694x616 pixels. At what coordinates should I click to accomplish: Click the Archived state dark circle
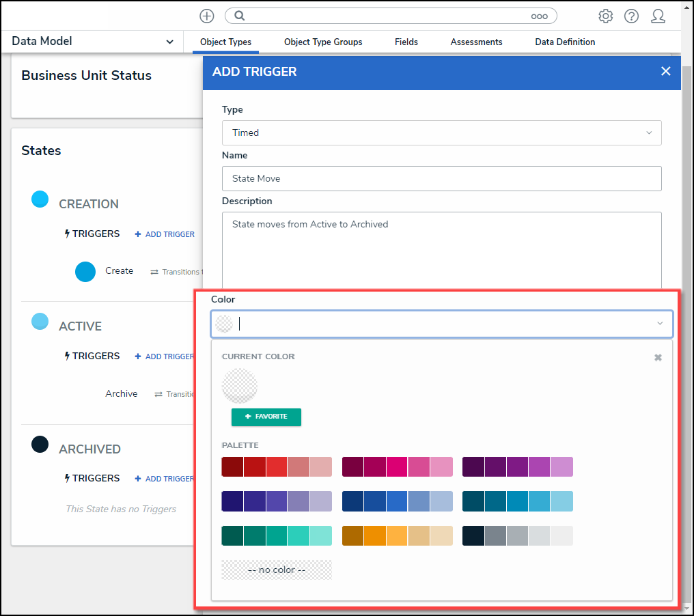click(x=40, y=445)
